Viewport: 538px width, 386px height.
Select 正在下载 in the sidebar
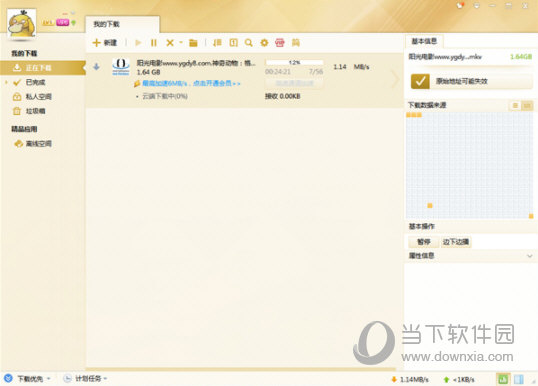click(43, 68)
